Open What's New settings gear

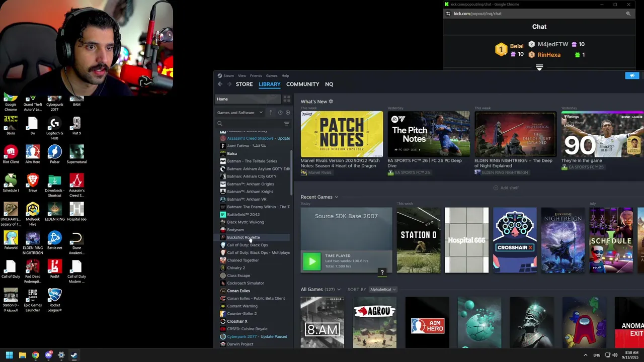[x=331, y=102]
